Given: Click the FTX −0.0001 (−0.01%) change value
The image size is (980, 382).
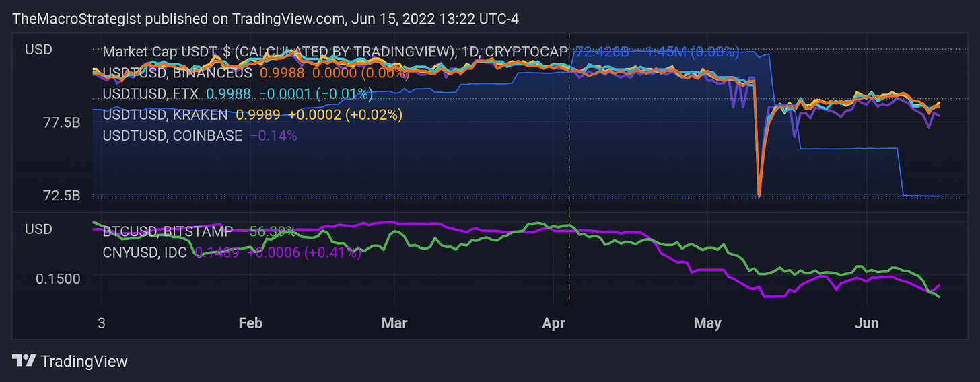Looking at the screenshot, I should (x=316, y=93).
